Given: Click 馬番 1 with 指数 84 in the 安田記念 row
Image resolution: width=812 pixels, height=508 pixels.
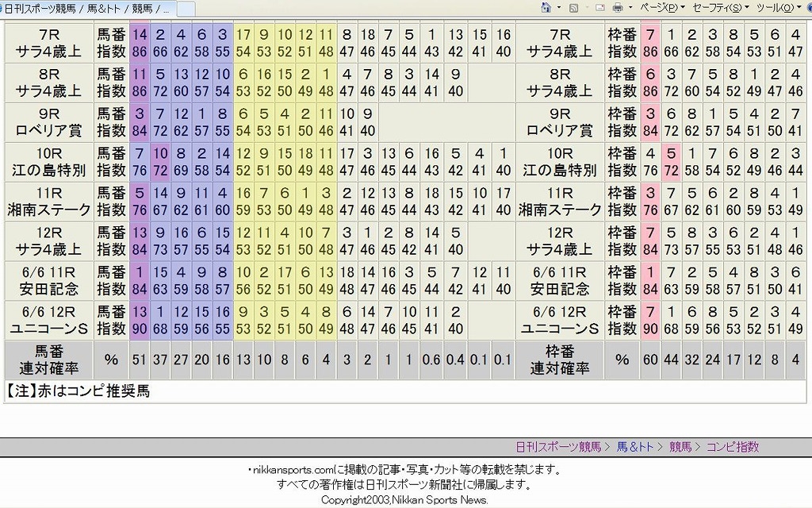Looking at the screenshot, I should point(140,280).
